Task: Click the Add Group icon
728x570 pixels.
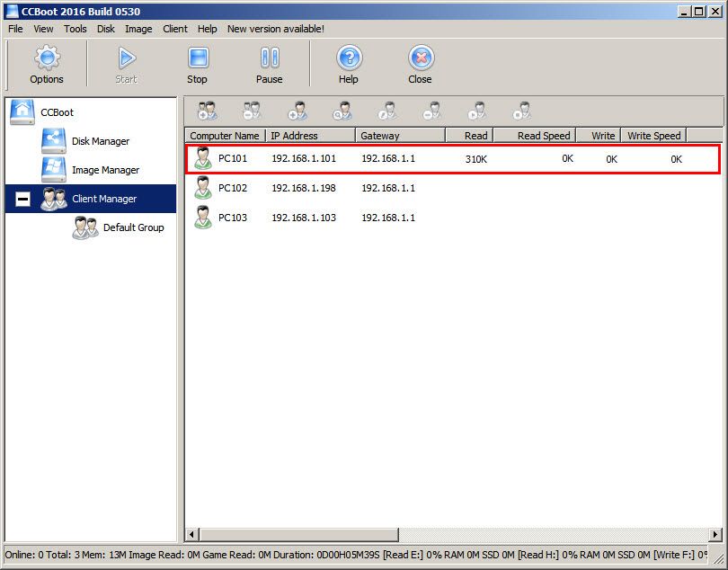Action: [208, 111]
